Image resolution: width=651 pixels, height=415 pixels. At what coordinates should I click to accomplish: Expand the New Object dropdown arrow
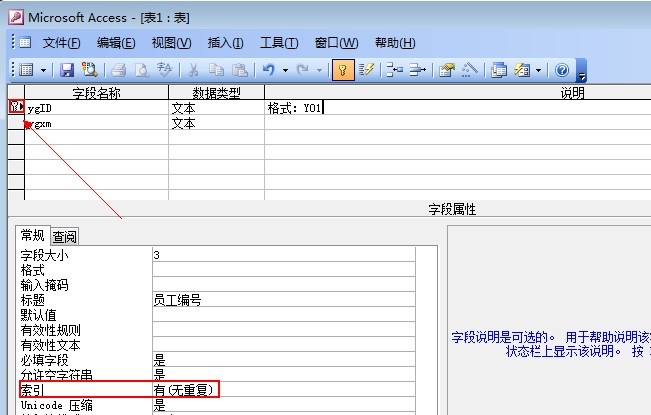point(538,70)
